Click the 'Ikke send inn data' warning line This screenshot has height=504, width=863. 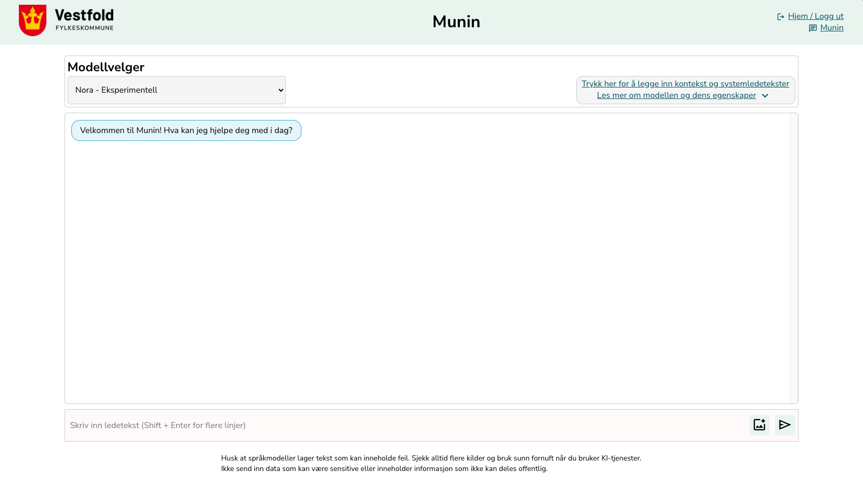click(384, 468)
